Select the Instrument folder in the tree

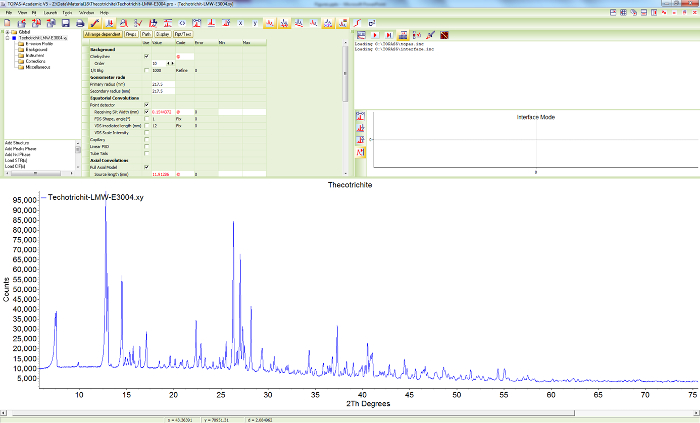[x=36, y=55]
